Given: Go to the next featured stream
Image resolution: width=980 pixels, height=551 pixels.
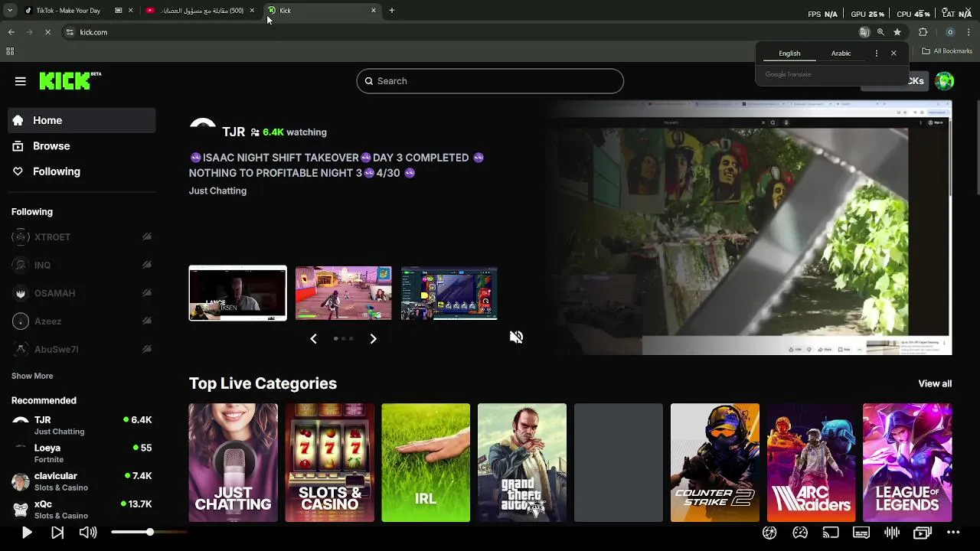Looking at the screenshot, I should (373, 338).
